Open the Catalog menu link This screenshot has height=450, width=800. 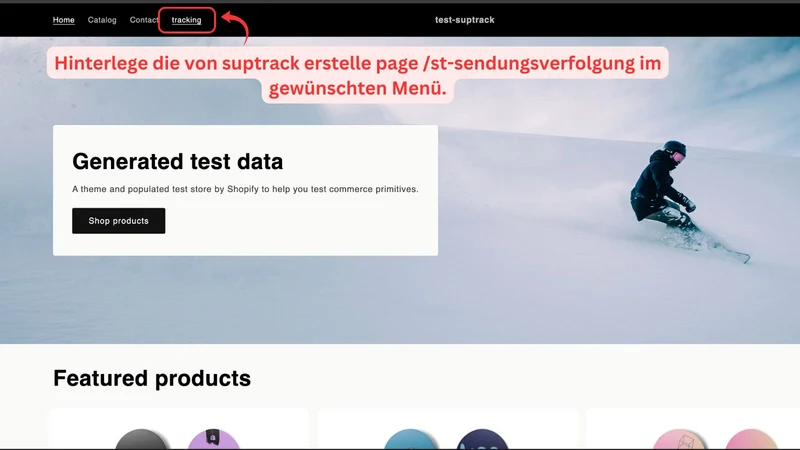tap(102, 20)
